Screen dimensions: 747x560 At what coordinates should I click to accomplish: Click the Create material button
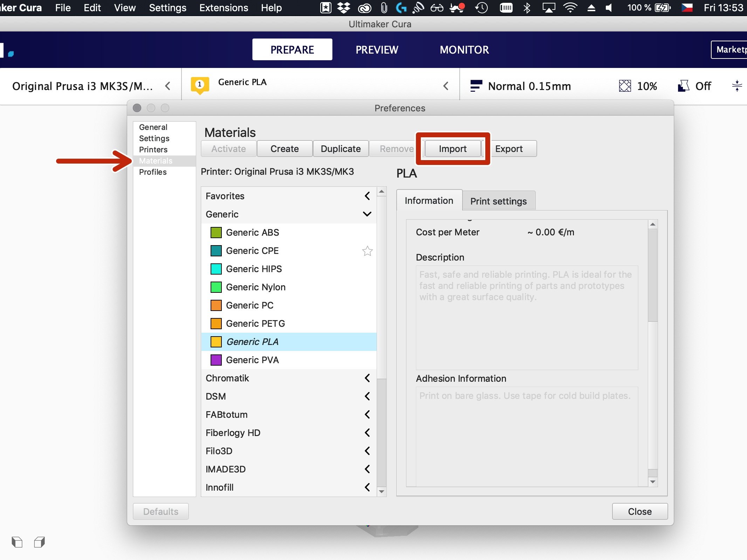[285, 148]
